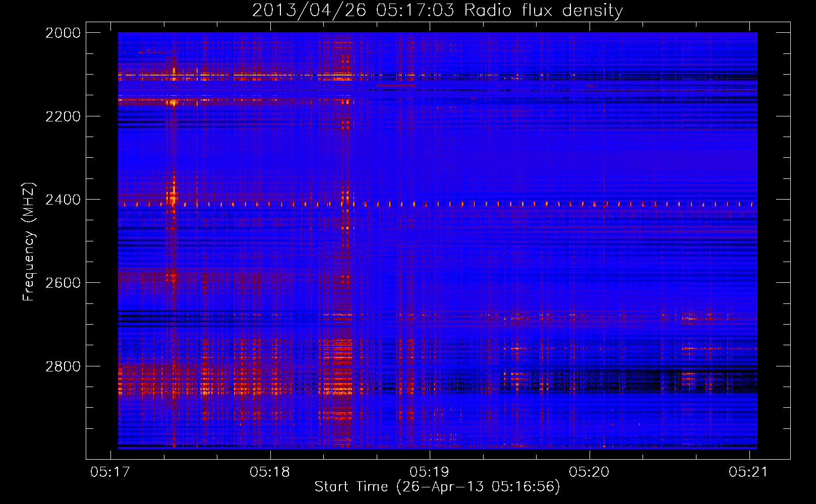Click the 2400 frequency axis label

pos(63,200)
